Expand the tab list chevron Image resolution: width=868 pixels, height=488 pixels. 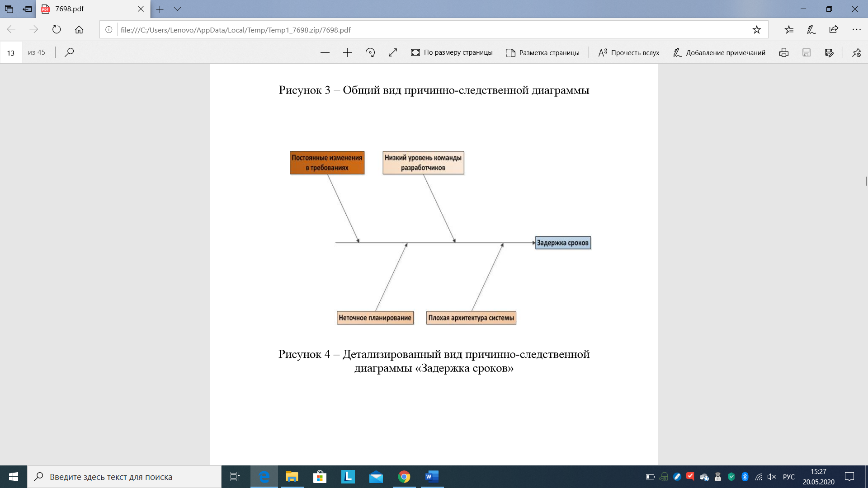pos(177,9)
